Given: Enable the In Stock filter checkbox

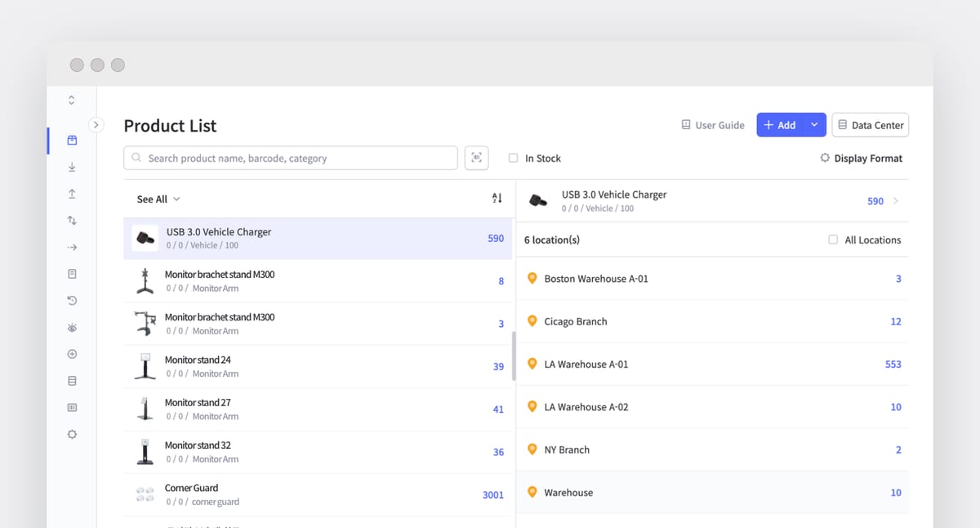Looking at the screenshot, I should (513, 158).
